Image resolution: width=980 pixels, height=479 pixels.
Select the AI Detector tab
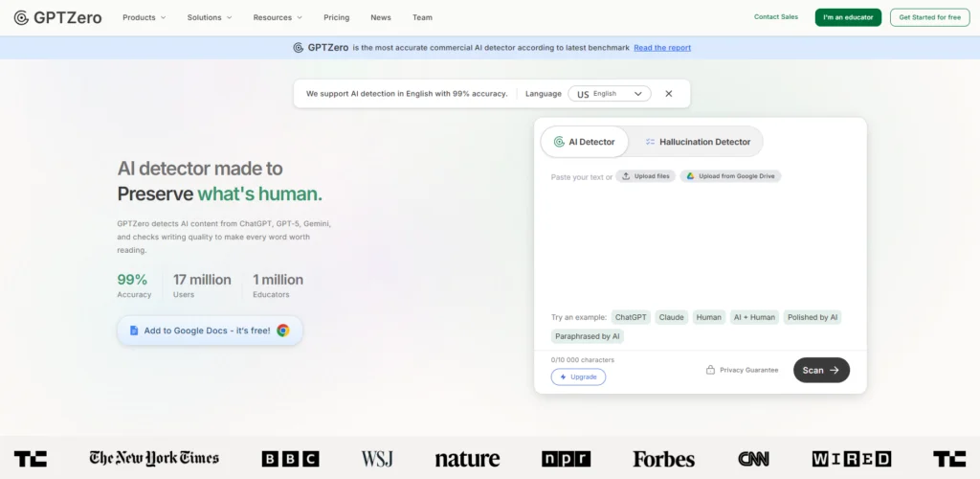point(585,142)
